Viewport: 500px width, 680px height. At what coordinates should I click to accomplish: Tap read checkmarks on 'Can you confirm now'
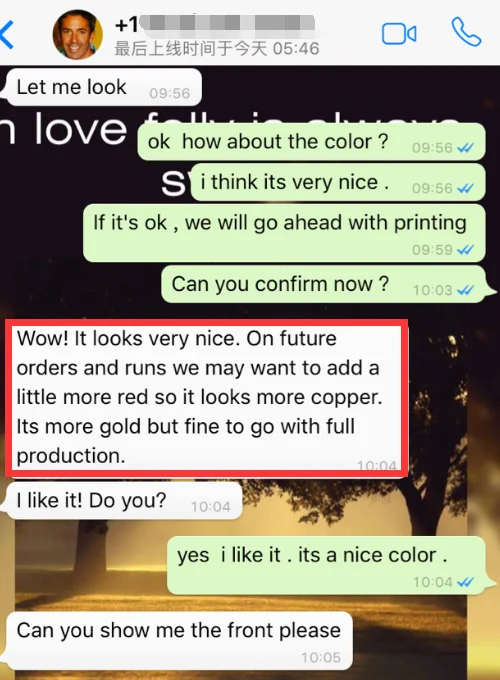(465, 290)
